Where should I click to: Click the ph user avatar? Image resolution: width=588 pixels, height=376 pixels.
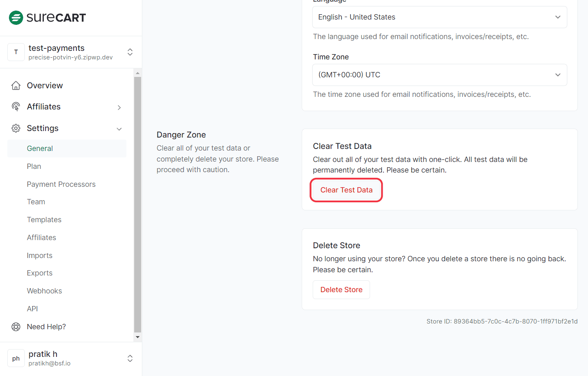[16, 359]
